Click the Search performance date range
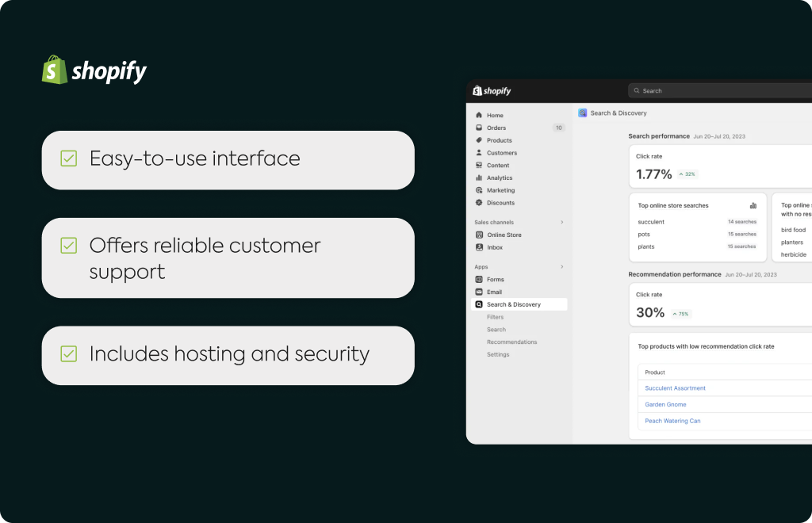This screenshot has width=812, height=523. coord(719,136)
